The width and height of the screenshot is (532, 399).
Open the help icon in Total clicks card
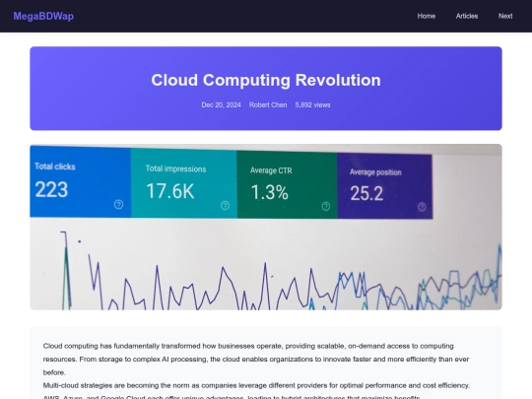[118, 205]
